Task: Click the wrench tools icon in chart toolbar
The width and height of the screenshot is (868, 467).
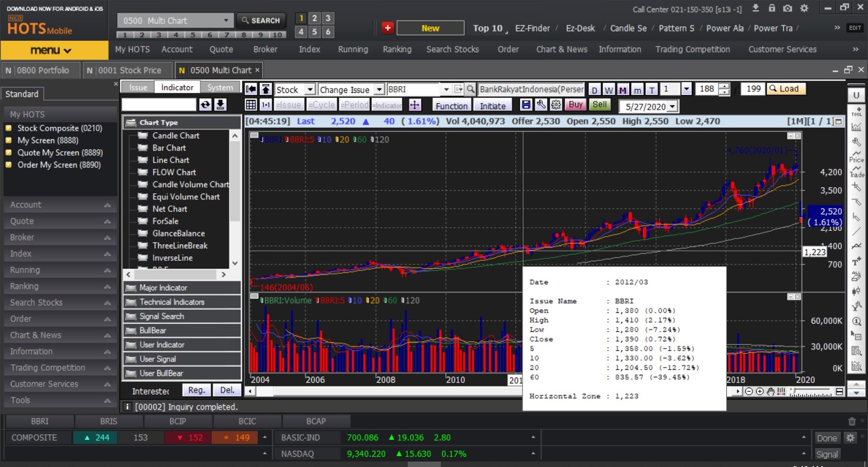Action: coord(541,105)
